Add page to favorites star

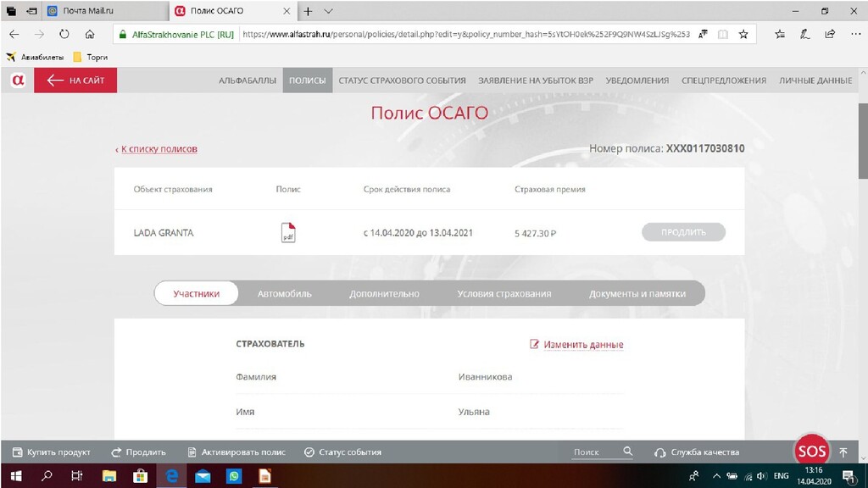[x=743, y=34]
